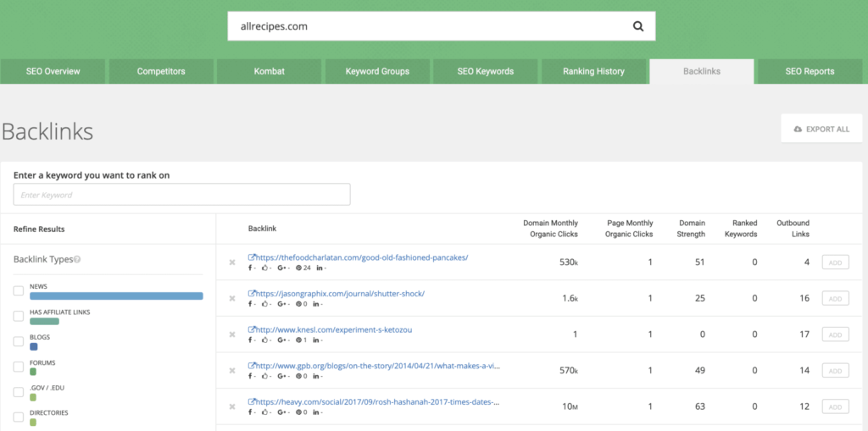This screenshot has height=431, width=868.
Task: Click LinkedIn icon under knesl.com link
Action: [315, 340]
